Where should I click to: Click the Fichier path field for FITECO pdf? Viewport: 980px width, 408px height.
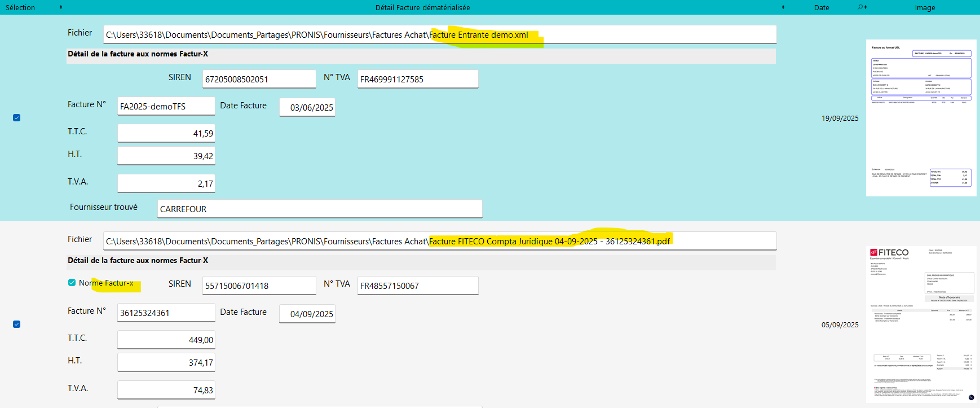coord(440,241)
